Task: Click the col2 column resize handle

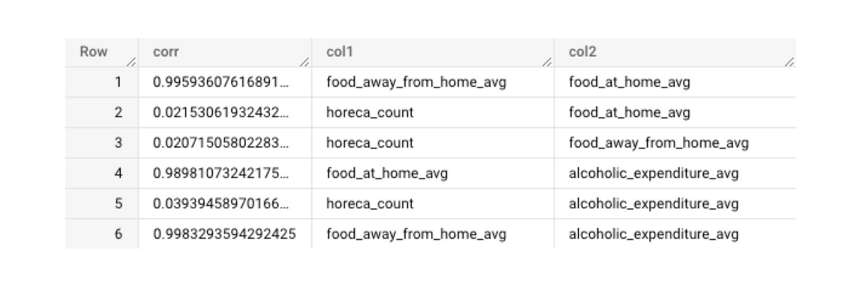Action: pos(789,63)
